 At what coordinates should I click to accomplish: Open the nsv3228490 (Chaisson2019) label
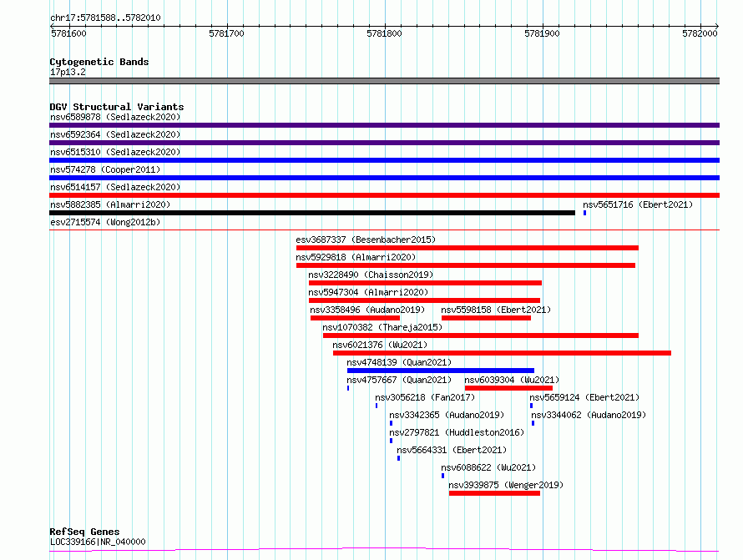coord(371,275)
